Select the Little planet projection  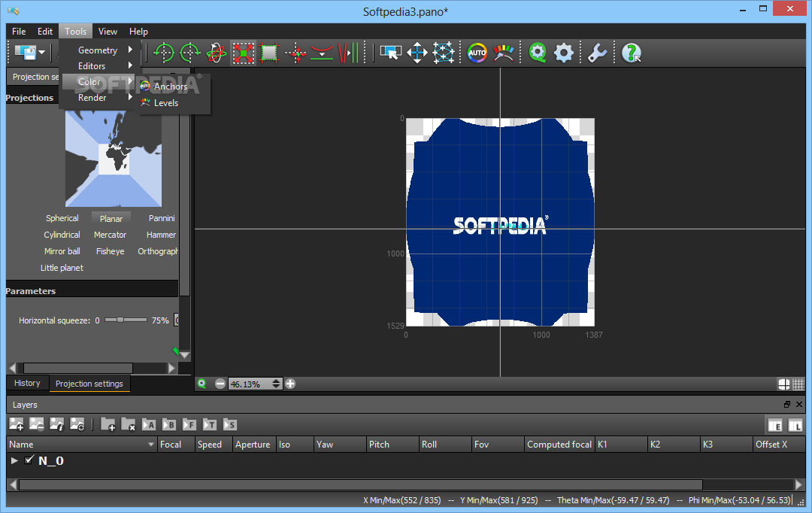click(x=62, y=268)
